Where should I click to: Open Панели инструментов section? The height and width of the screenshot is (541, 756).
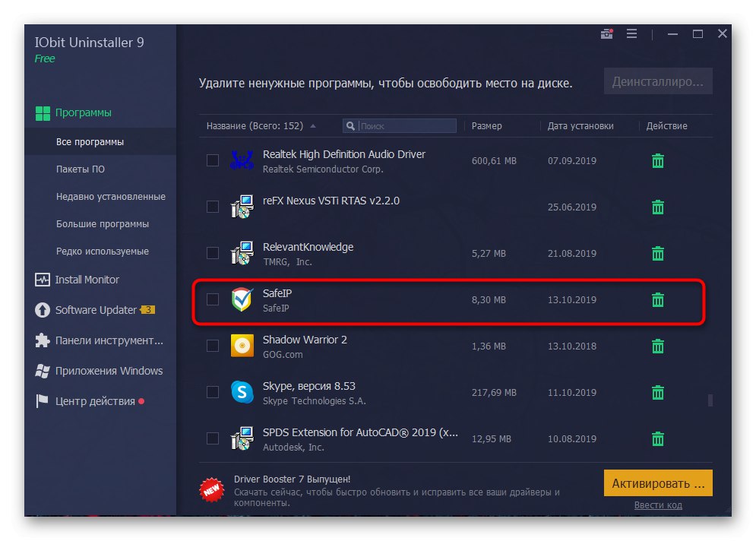click(109, 340)
